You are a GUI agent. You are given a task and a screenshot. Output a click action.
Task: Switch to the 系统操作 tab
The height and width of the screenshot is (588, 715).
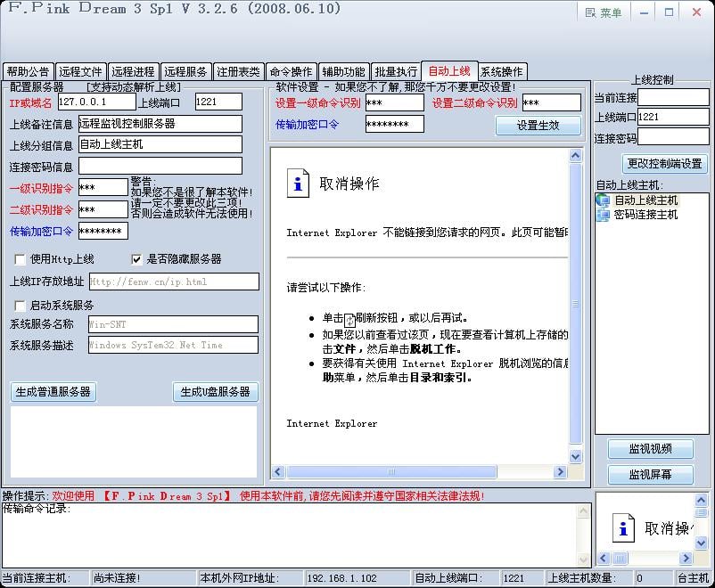click(502, 71)
